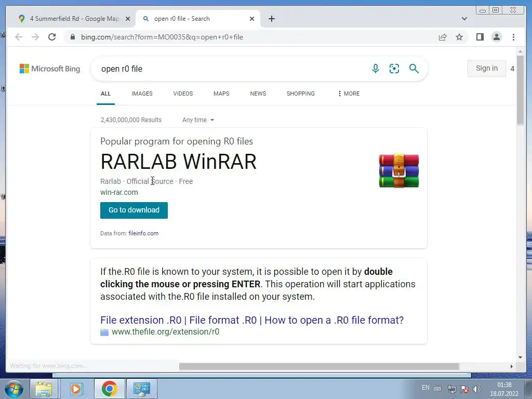
Task: Open the Any time filter dropdown
Action: (198, 120)
